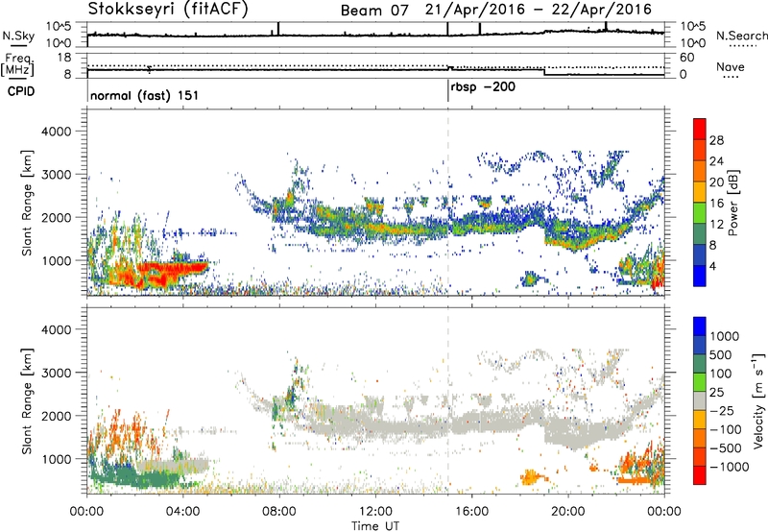Viewport: 768px width, 532px height.
Task: Click the '-25' tick on Velocity scale
Action: tap(721, 411)
